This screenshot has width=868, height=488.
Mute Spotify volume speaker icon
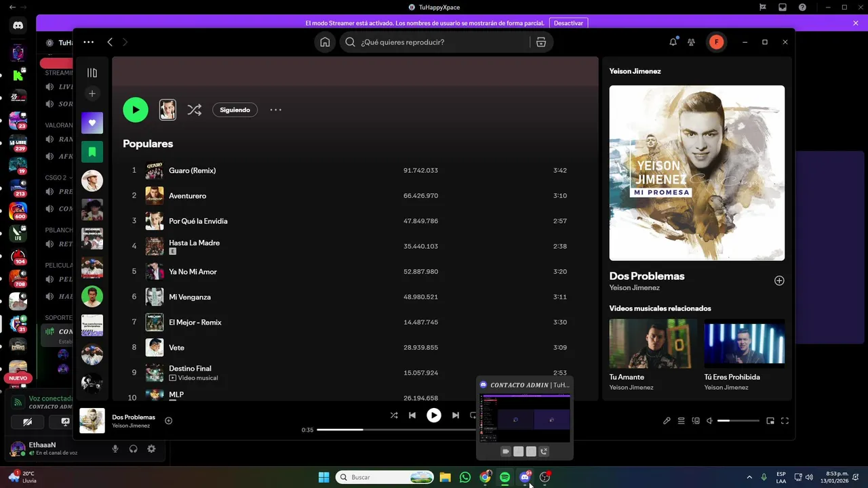709,421
